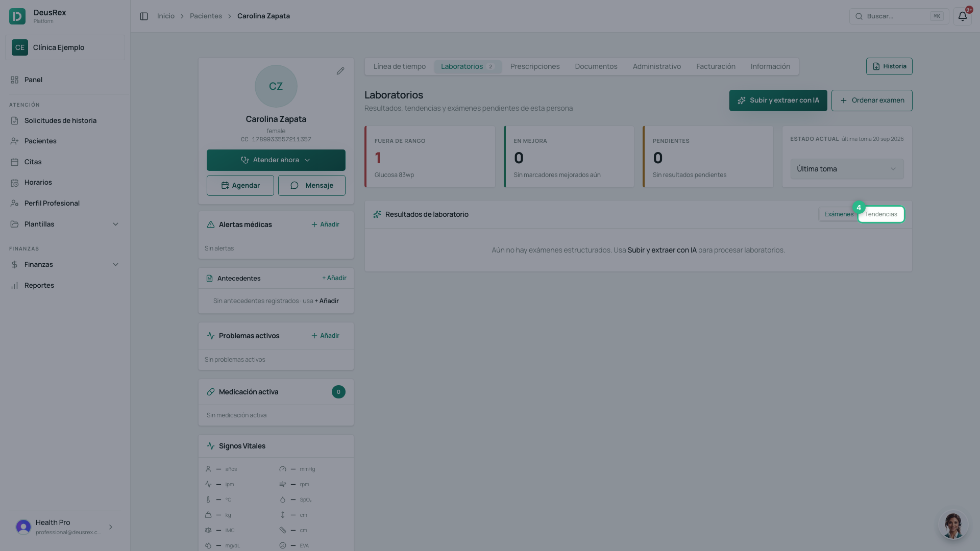Open the Atender ahora dropdown
The width and height of the screenshot is (980, 551).
pyautogui.click(x=276, y=160)
